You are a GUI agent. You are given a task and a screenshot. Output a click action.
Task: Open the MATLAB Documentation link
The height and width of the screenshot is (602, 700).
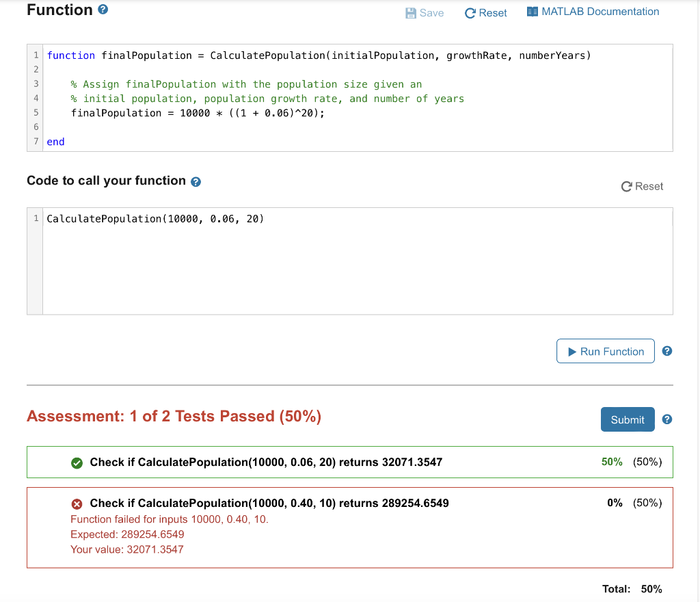[593, 12]
